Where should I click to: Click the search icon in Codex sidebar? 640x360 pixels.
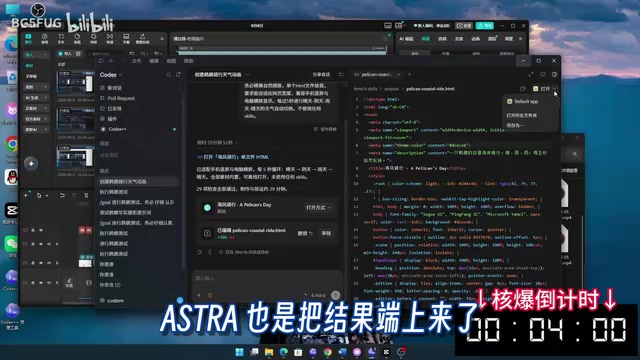169,75
